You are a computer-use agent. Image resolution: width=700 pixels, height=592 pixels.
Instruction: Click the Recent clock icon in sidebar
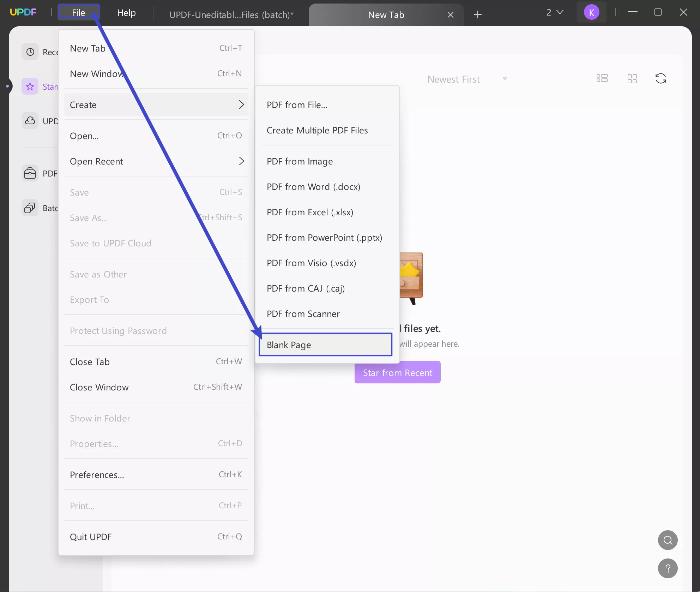coord(30,52)
